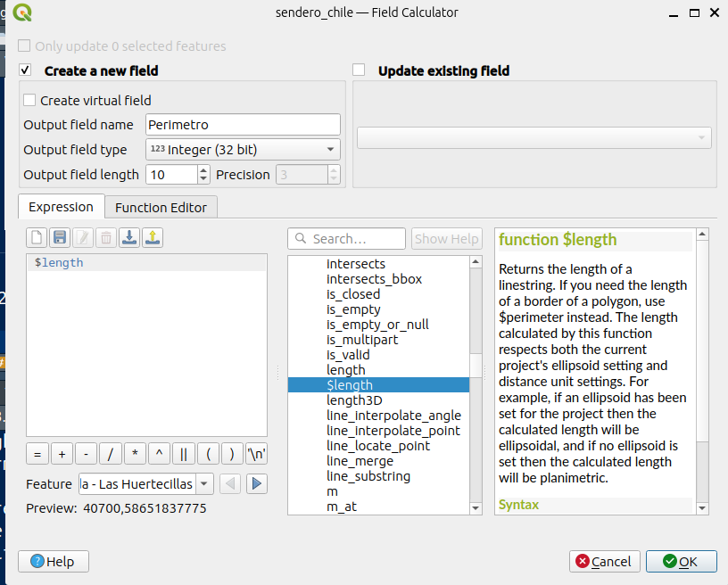Select length3D in the function list

(353, 400)
